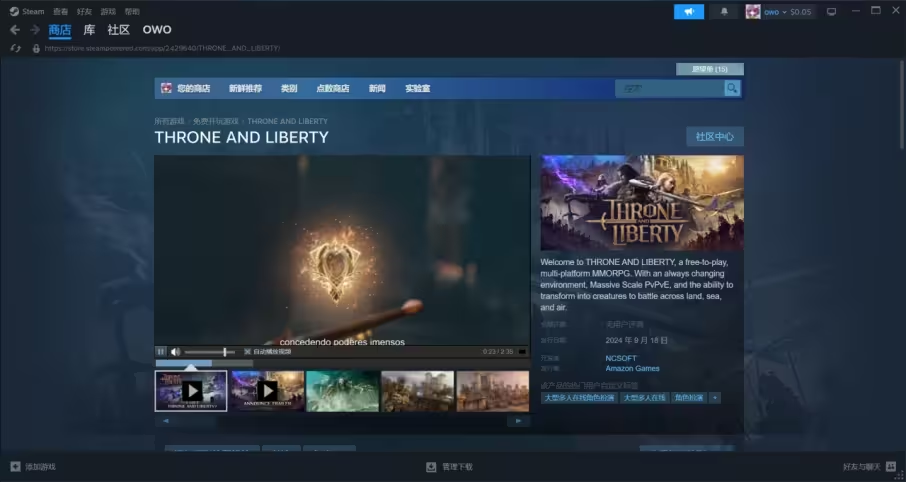The height and width of the screenshot is (482, 906).
Task: Open the notifications bell
Action: [724, 12]
